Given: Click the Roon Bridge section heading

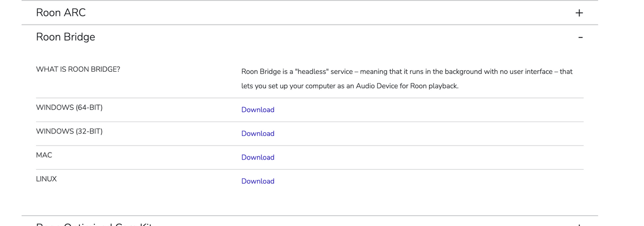Looking at the screenshot, I should click(x=65, y=37).
